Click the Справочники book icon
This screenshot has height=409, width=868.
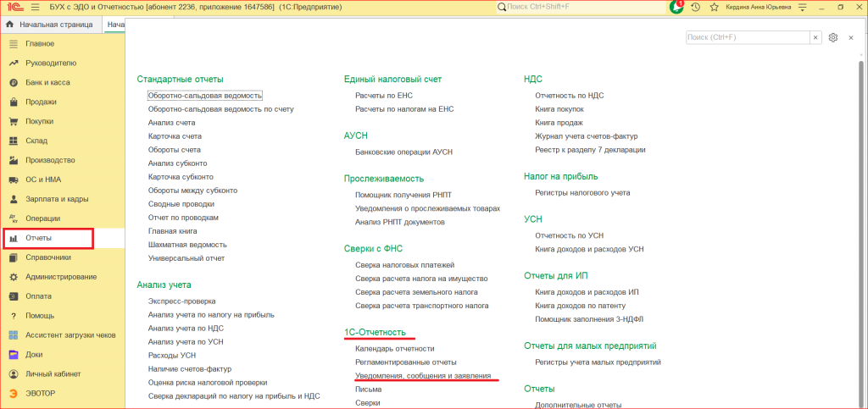pyautogui.click(x=14, y=257)
